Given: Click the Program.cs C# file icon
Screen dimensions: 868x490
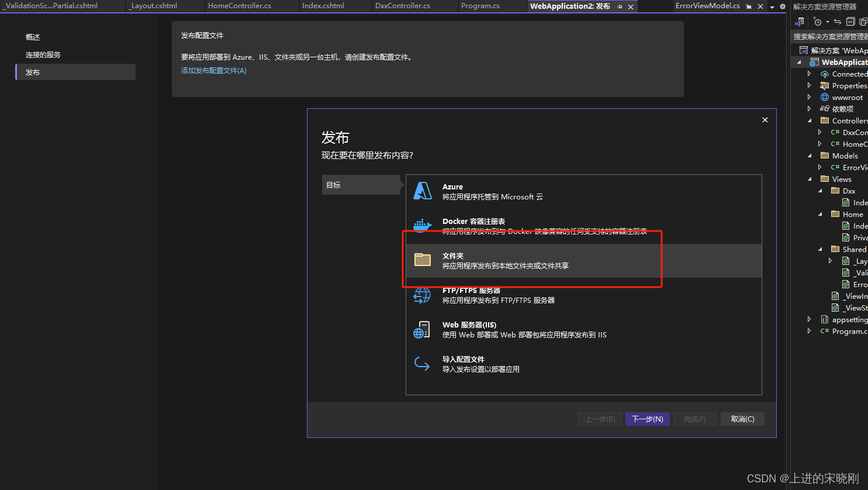Looking at the screenshot, I should (x=825, y=331).
